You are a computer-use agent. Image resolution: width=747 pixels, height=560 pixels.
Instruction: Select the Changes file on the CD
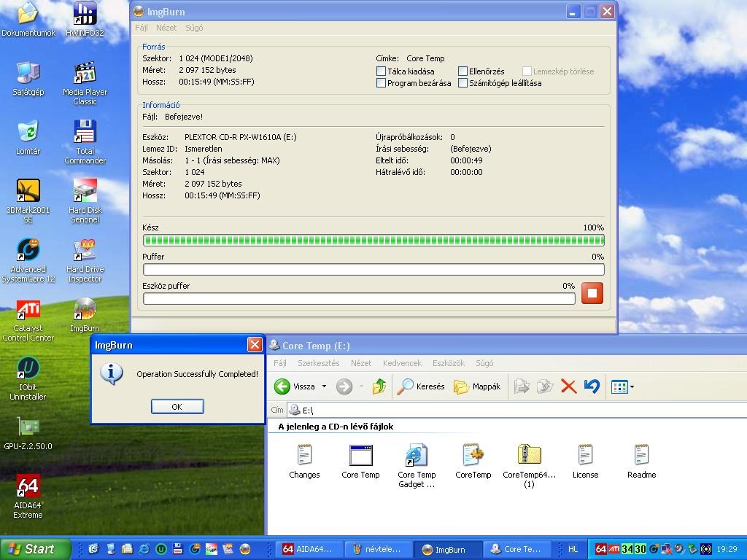tap(304, 462)
